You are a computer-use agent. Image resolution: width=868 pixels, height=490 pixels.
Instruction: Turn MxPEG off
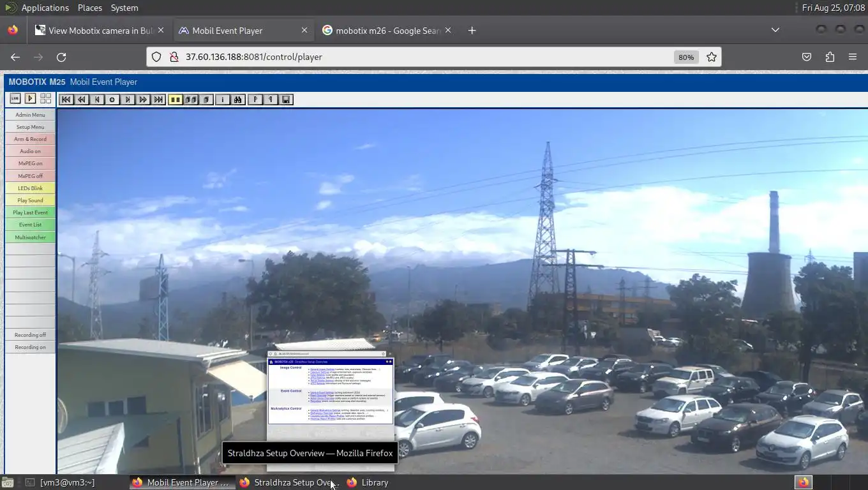tap(30, 176)
